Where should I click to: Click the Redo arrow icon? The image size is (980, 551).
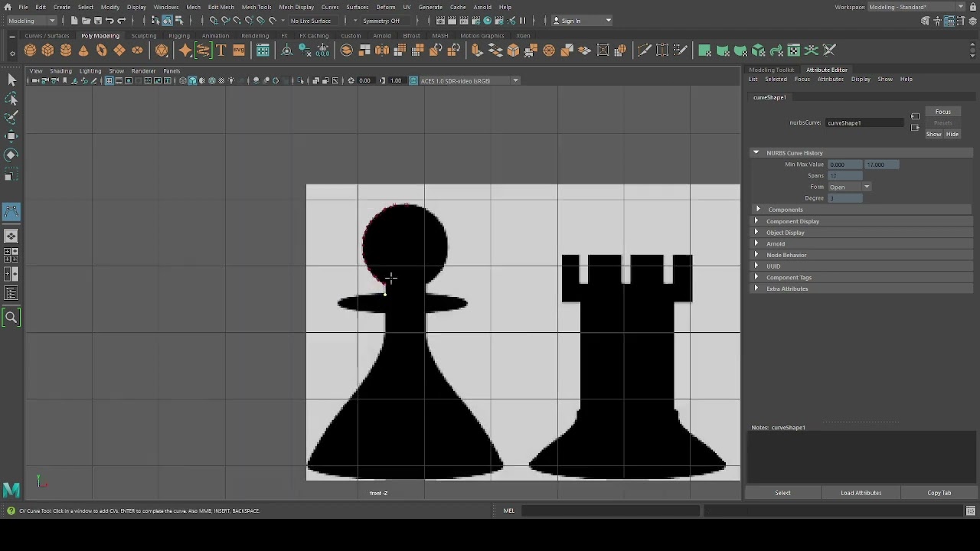(121, 21)
